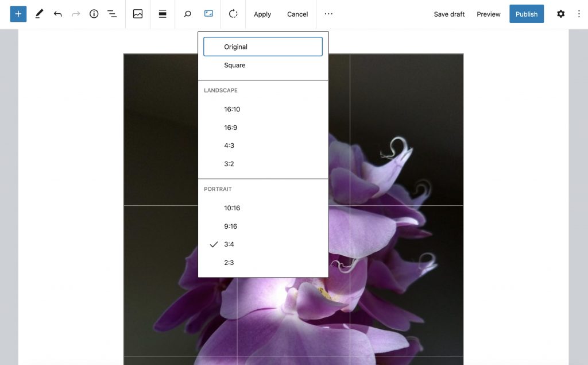Apply the image crop

(262, 14)
